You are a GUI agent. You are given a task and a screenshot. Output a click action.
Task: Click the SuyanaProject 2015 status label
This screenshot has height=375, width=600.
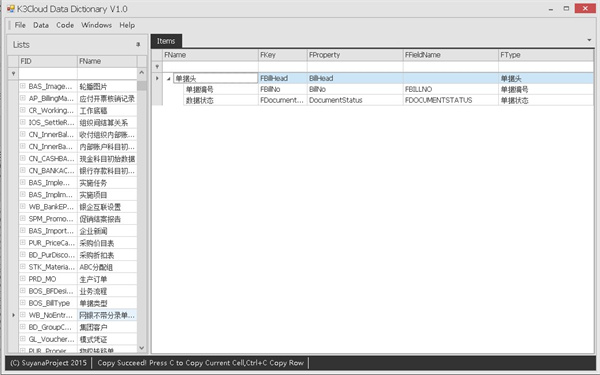(48, 363)
